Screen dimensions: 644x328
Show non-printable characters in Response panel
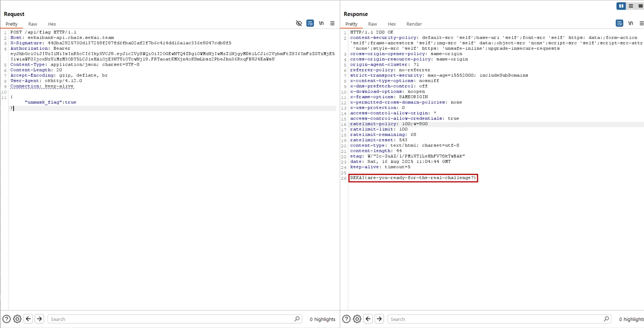click(630, 23)
